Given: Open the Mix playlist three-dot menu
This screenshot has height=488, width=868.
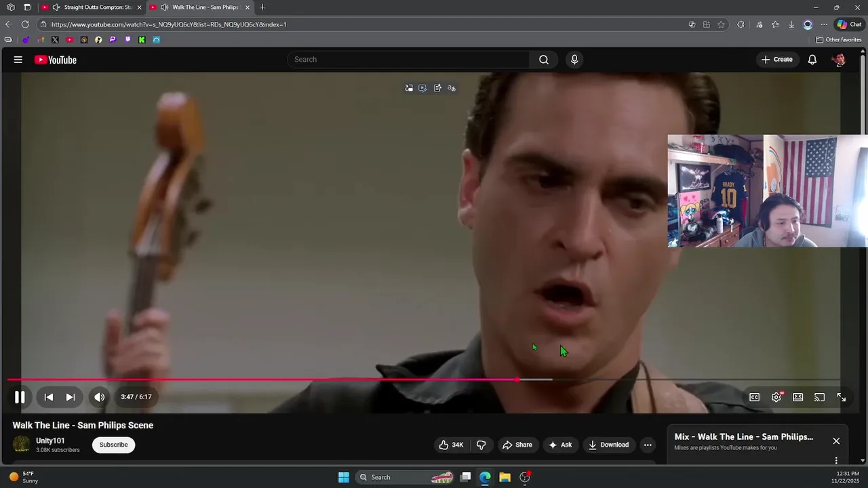Looking at the screenshot, I should 836,460.
